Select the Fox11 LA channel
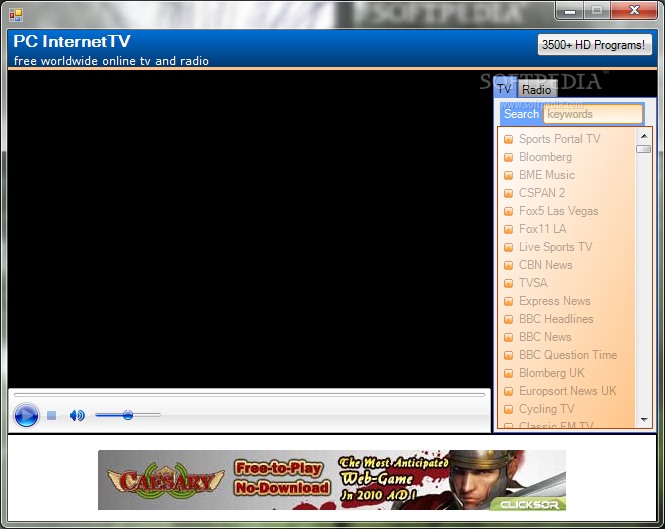The width and height of the screenshot is (665, 529). (x=542, y=229)
